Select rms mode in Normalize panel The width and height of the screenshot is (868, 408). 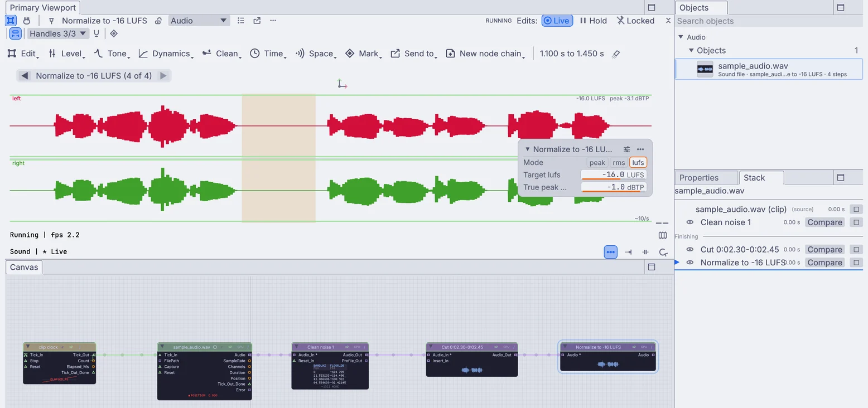point(619,163)
